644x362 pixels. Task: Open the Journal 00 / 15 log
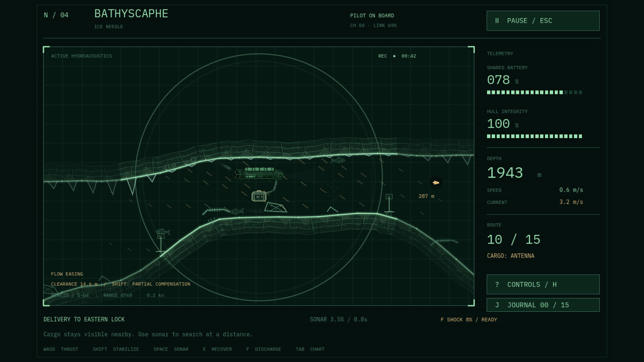(x=543, y=305)
